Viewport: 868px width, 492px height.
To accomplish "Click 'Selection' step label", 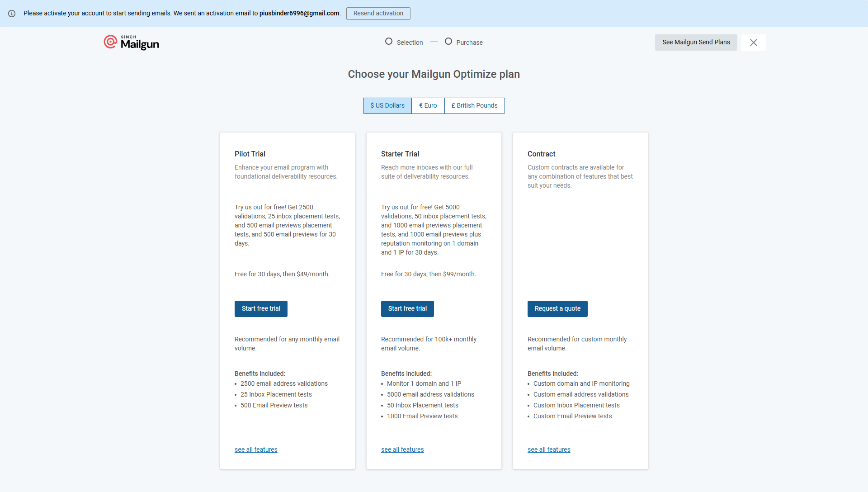I will (x=410, y=43).
